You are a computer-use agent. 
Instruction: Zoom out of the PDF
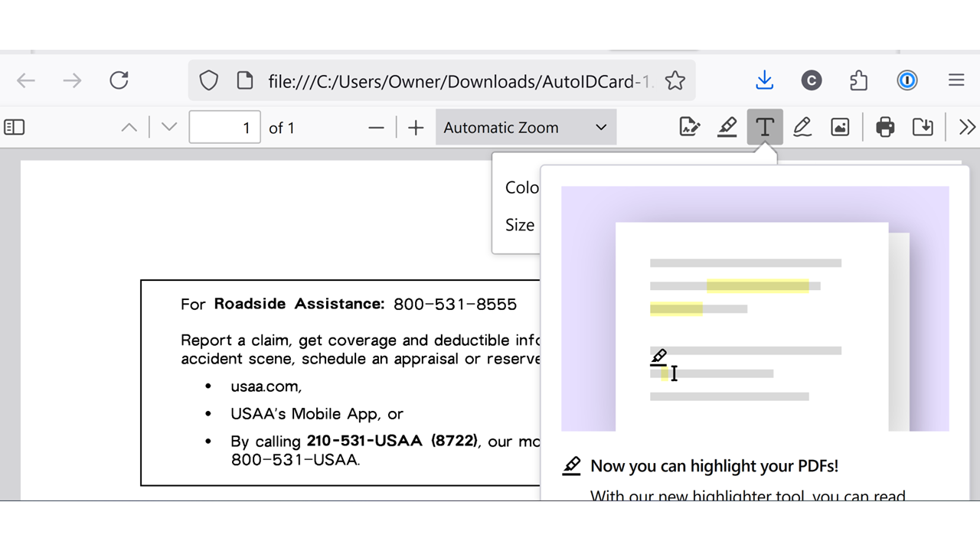point(376,128)
